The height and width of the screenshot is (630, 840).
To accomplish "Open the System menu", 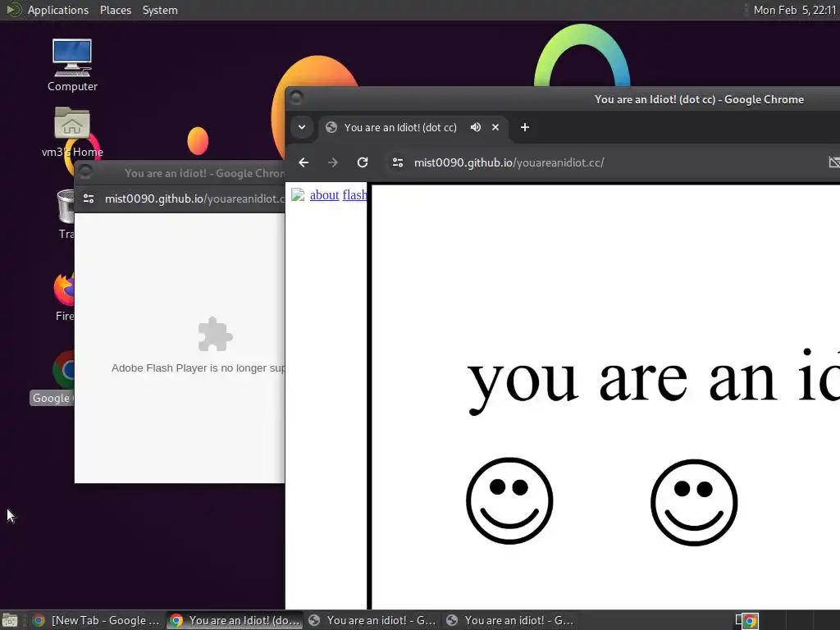I will pyautogui.click(x=160, y=10).
